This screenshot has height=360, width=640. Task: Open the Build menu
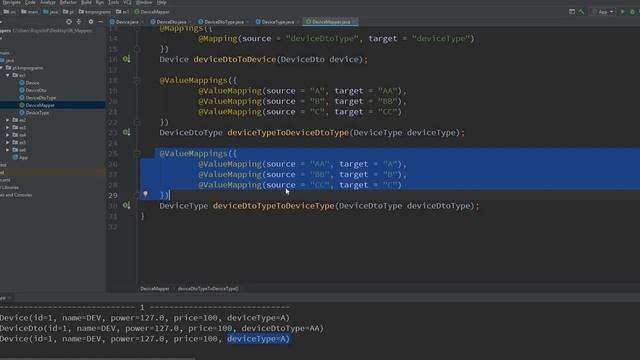click(86, 2)
